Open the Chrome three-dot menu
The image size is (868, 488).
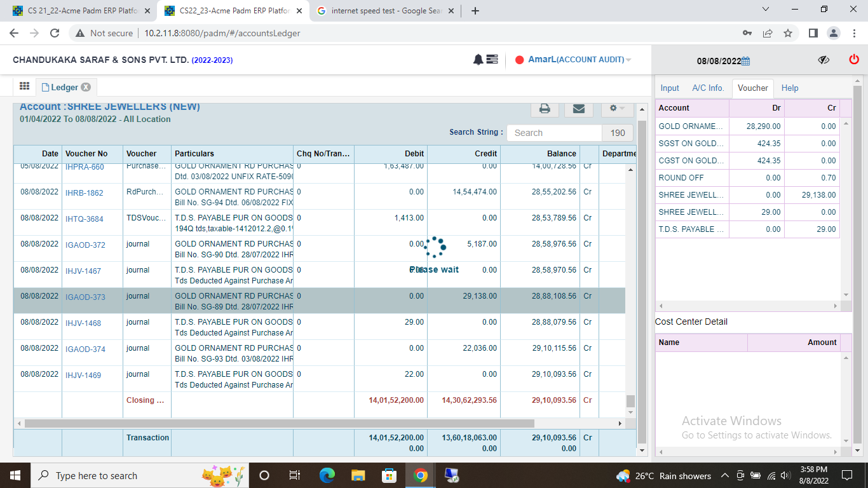pos(853,33)
